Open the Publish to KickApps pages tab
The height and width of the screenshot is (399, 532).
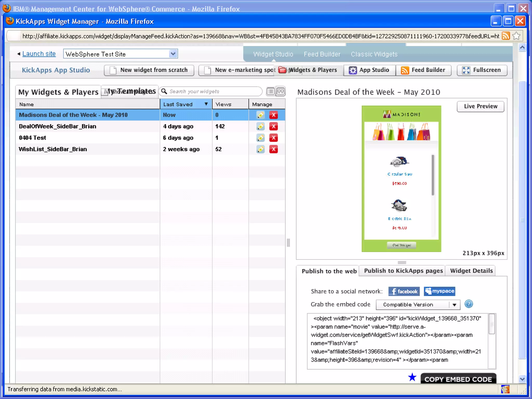click(x=403, y=271)
